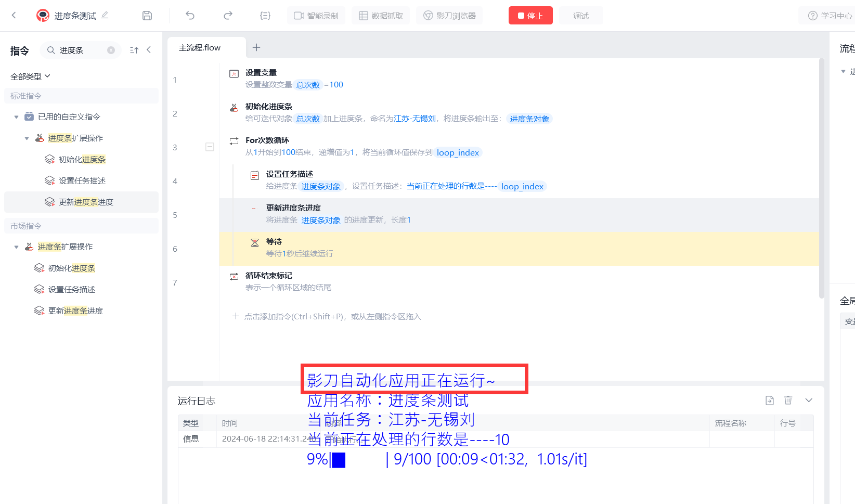Image resolution: width=855 pixels, height=504 pixels.
Task: Click the 数据抓取 button
Action: [x=381, y=16]
